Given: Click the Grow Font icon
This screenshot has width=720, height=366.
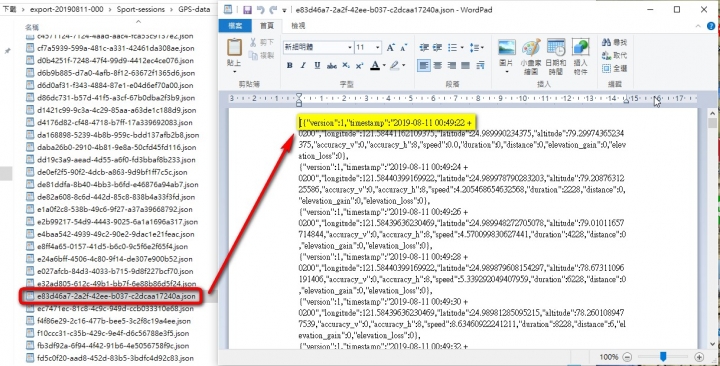Looking at the screenshot, I should [x=390, y=47].
